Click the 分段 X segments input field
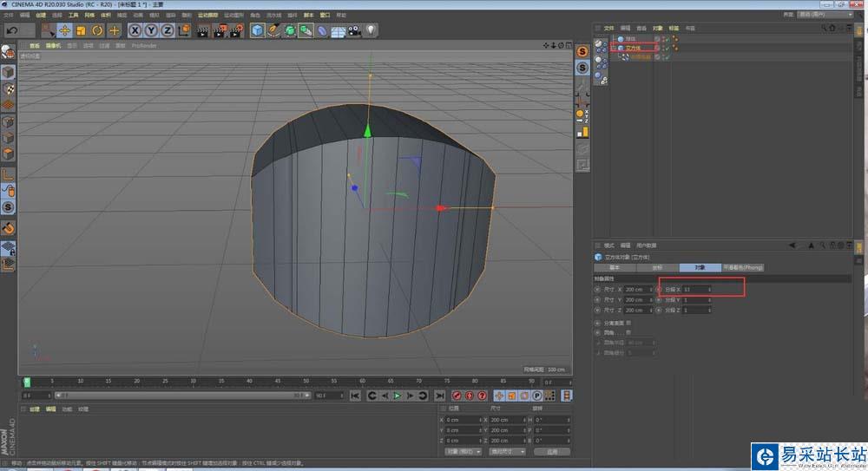Viewport: 868px width, 471px height. pyautogui.click(x=696, y=289)
